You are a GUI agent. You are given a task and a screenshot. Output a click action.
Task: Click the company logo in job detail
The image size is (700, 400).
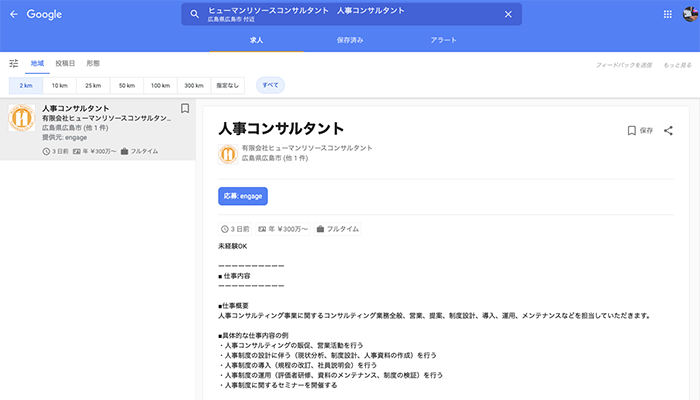point(228,154)
